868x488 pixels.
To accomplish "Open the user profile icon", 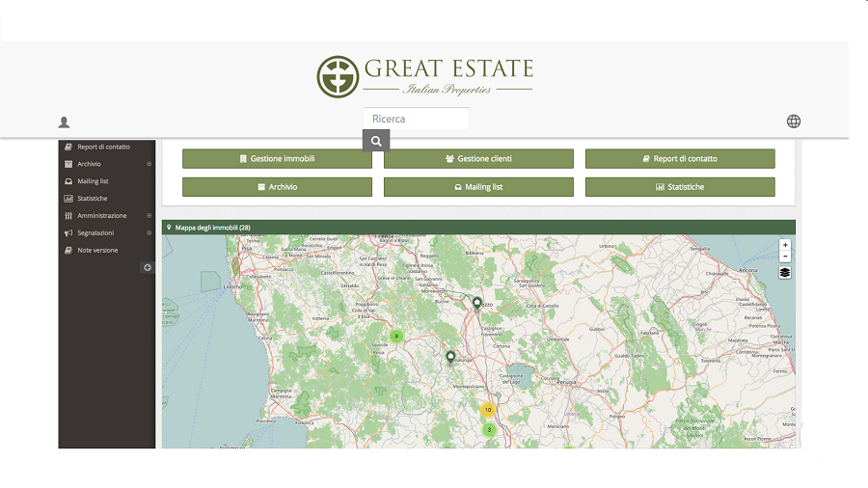I will [x=65, y=122].
